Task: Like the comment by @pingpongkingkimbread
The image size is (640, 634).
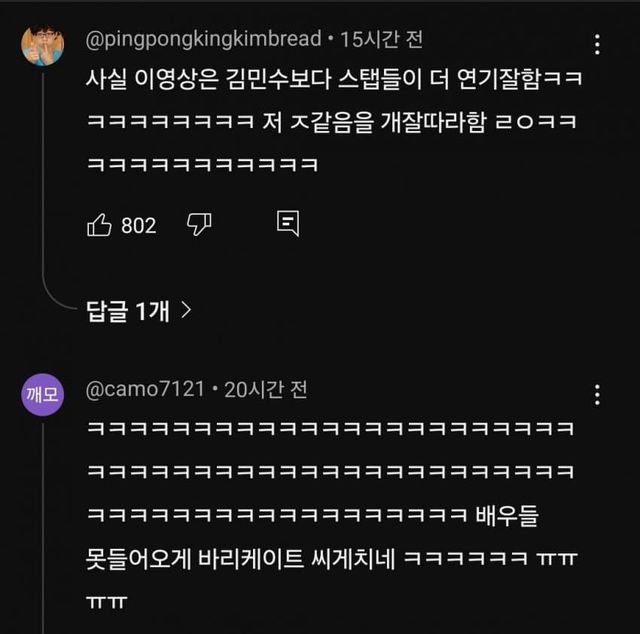Action: (x=100, y=225)
